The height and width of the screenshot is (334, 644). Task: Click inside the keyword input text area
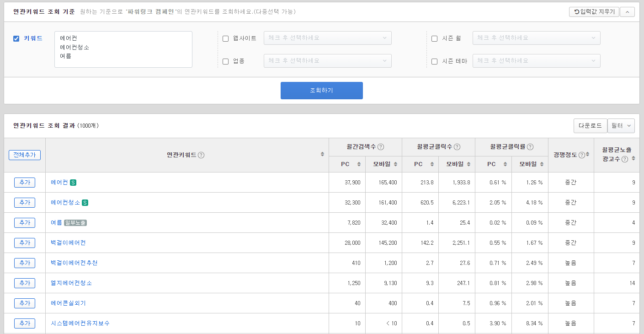pyautogui.click(x=123, y=49)
